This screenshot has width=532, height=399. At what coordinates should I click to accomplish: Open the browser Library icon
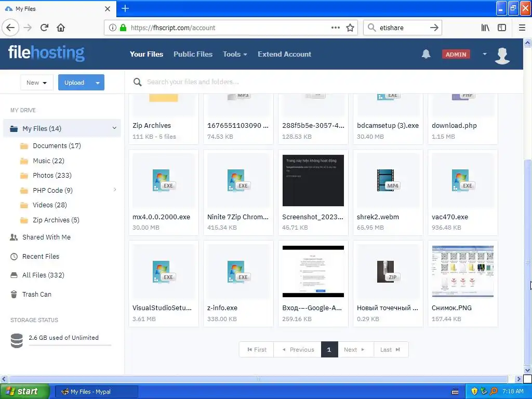[x=485, y=28]
